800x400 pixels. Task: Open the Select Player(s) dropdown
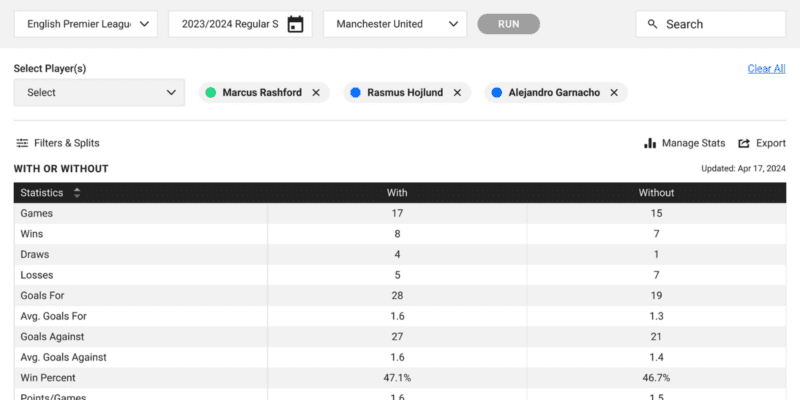[99, 92]
